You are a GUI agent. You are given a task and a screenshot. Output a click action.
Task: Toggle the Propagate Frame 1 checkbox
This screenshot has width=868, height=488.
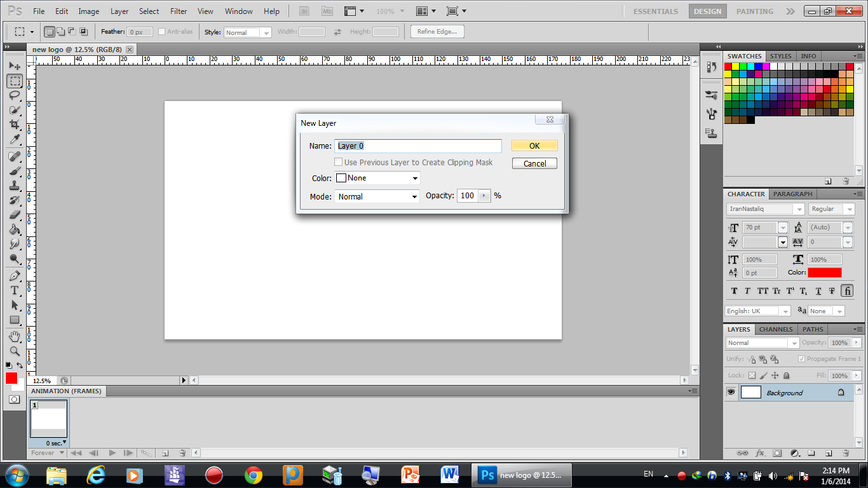click(801, 359)
